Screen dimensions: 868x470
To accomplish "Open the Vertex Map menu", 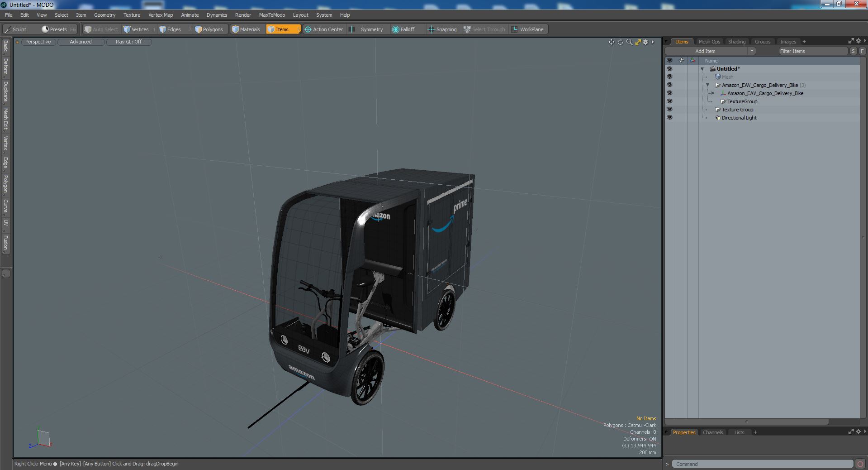I will [x=161, y=15].
